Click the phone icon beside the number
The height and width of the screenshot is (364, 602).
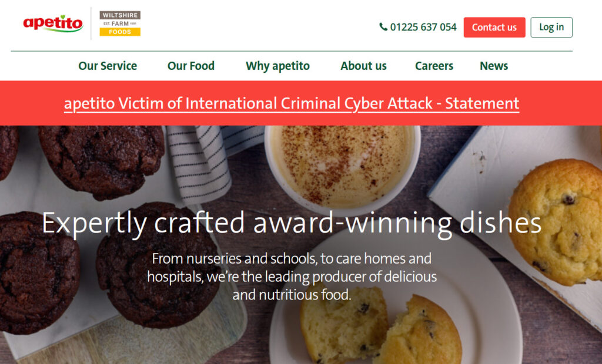click(x=383, y=27)
